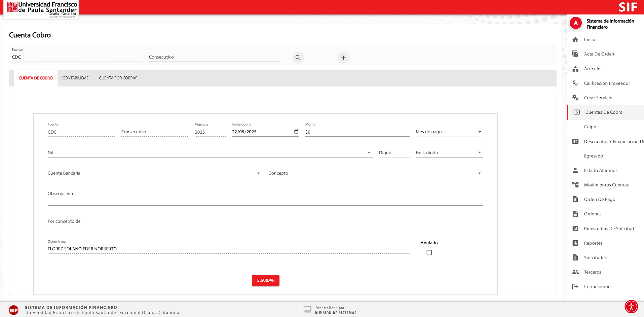The width and height of the screenshot is (644, 317).
Task: Open the Concepto dropdown
Action: [376, 173]
